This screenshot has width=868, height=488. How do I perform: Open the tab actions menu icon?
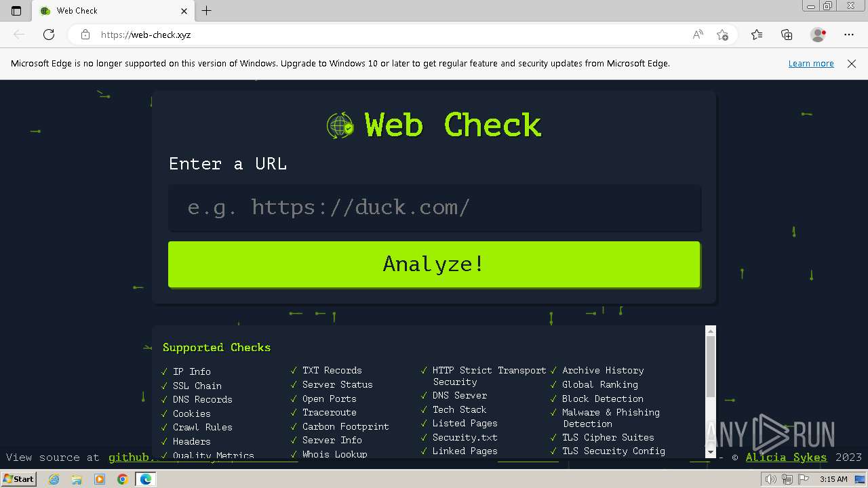coord(16,11)
